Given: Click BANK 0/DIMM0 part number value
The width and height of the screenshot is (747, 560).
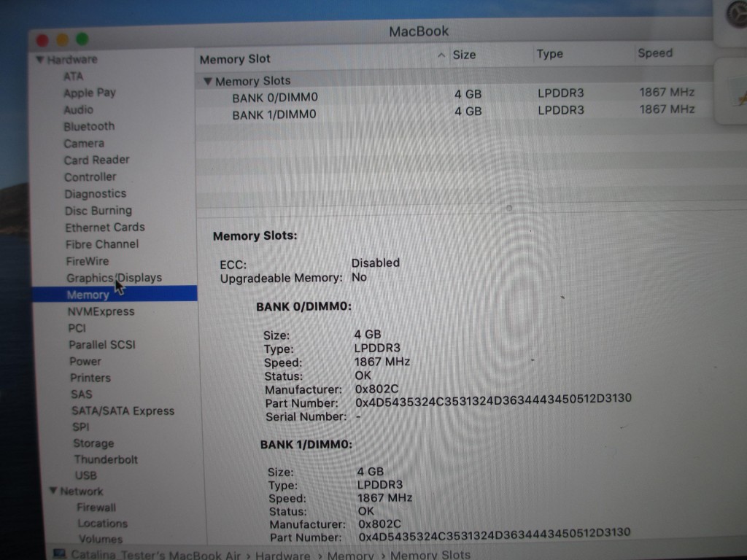Looking at the screenshot, I should pyautogui.click(x=494, y=400).
